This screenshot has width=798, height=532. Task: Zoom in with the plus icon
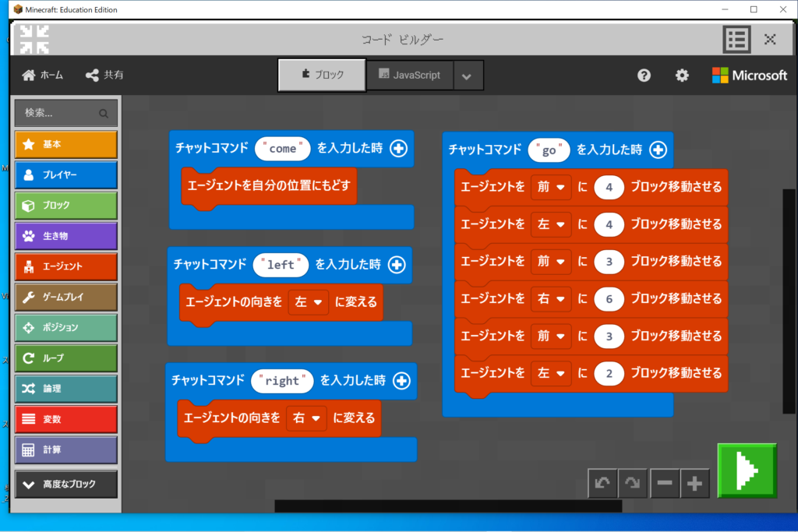click(x=694, y=484)
